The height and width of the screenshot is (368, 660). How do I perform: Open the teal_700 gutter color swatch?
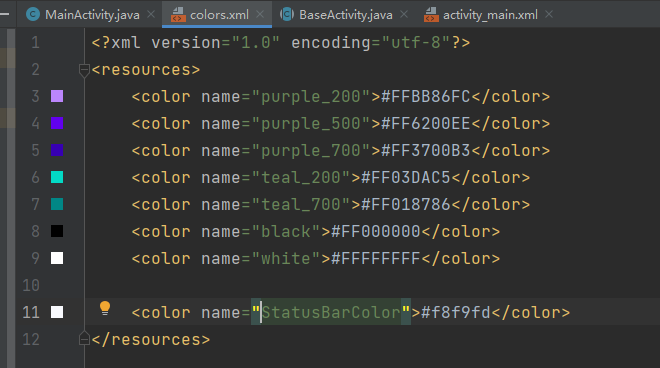pyautogui.click(x=57, y=204)
